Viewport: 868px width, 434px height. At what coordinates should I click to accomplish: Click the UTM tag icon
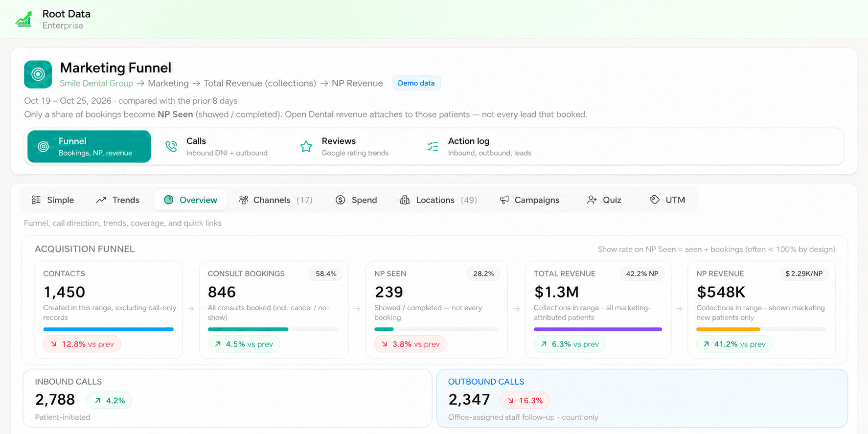[x=655, y=200]
